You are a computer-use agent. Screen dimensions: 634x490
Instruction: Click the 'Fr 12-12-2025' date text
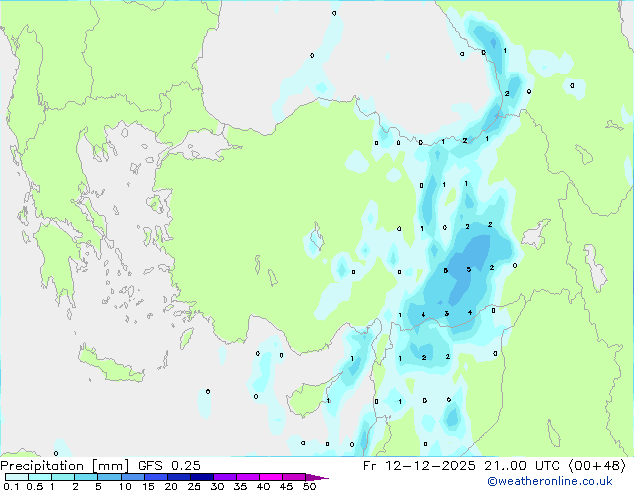pyautogui.click(x=419, y=466)
